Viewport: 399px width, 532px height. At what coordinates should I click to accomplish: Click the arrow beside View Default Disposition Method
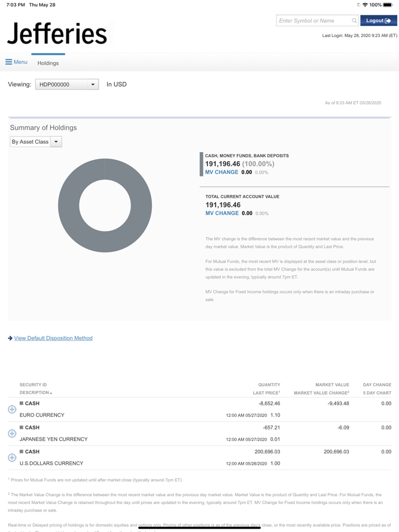[10, 338]
